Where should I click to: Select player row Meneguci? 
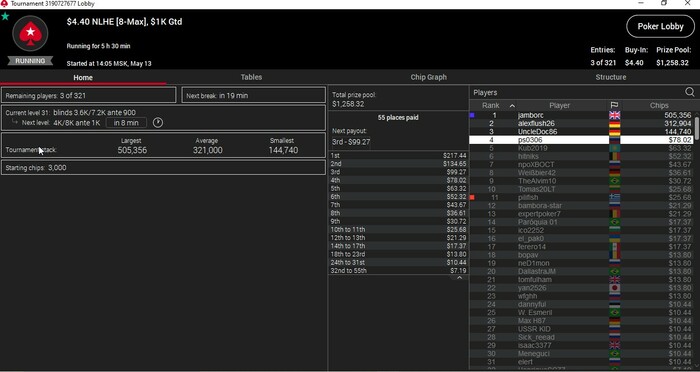pos(581,354)
